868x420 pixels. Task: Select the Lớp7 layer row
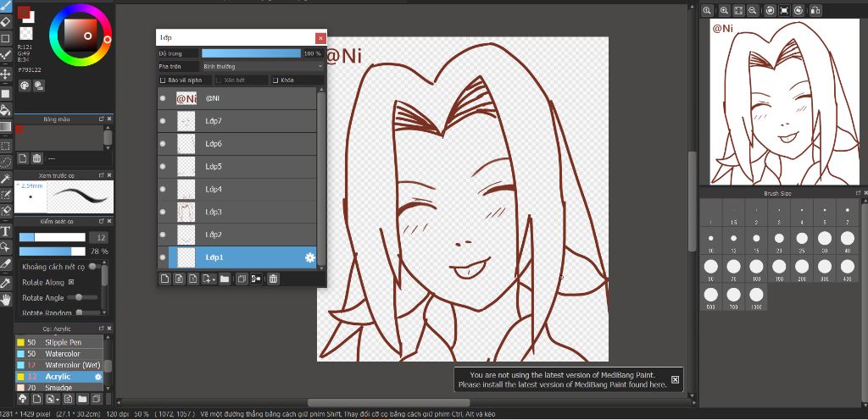(237, 120)
